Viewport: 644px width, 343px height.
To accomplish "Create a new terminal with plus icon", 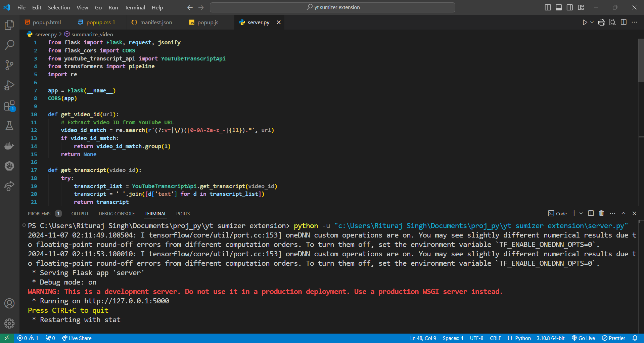I will [x=574, y=213].
